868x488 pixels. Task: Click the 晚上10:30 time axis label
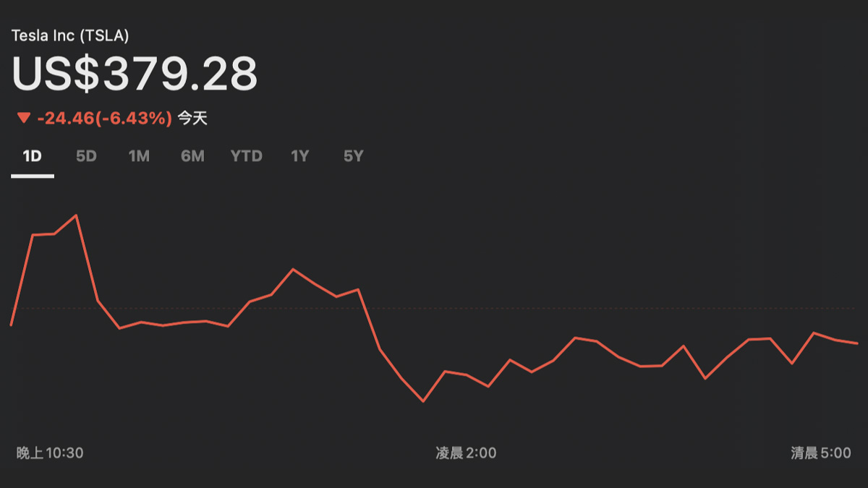pos(50,453)
